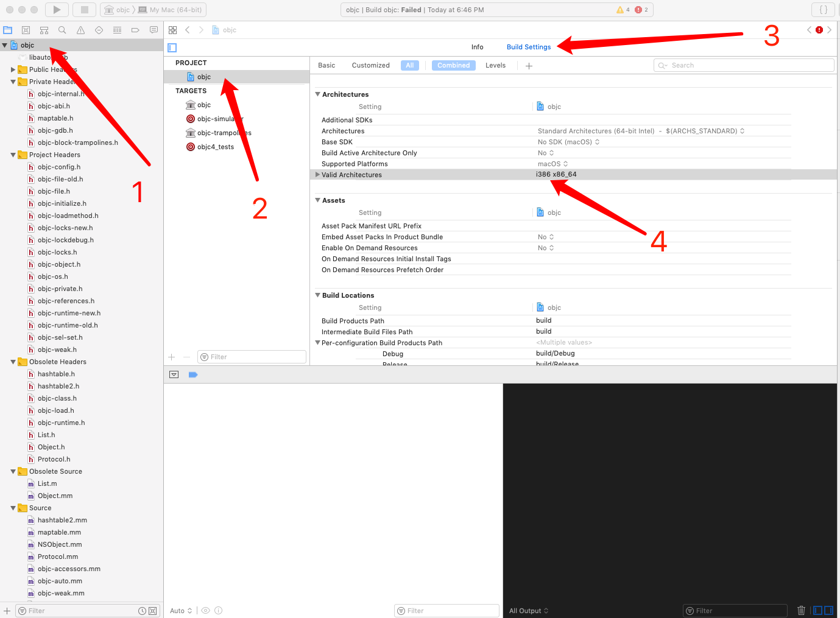Click the Quick Look eye icon
Screen dimensions: 840x618
click(206, 610)
